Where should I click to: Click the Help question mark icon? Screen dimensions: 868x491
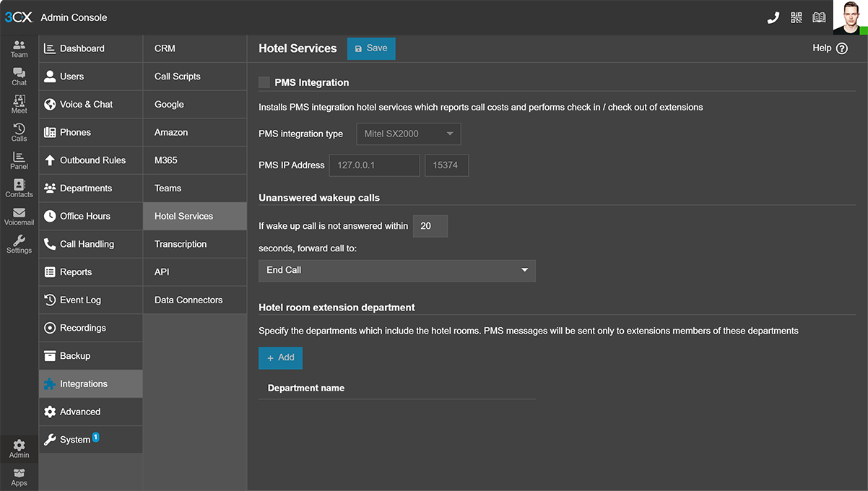point(841,48)
